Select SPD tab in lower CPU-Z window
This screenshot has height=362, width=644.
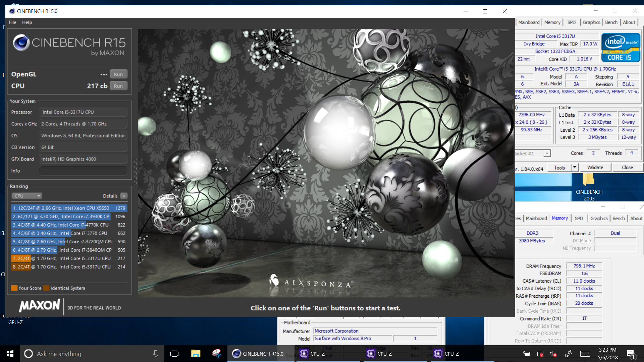pyautogui.click(x=579, y=219)
